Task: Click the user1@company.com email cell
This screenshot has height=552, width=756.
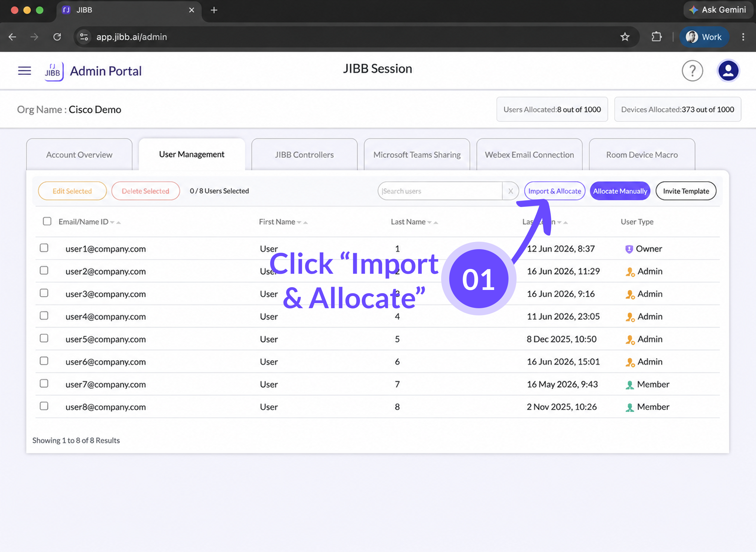Action: 106,249
